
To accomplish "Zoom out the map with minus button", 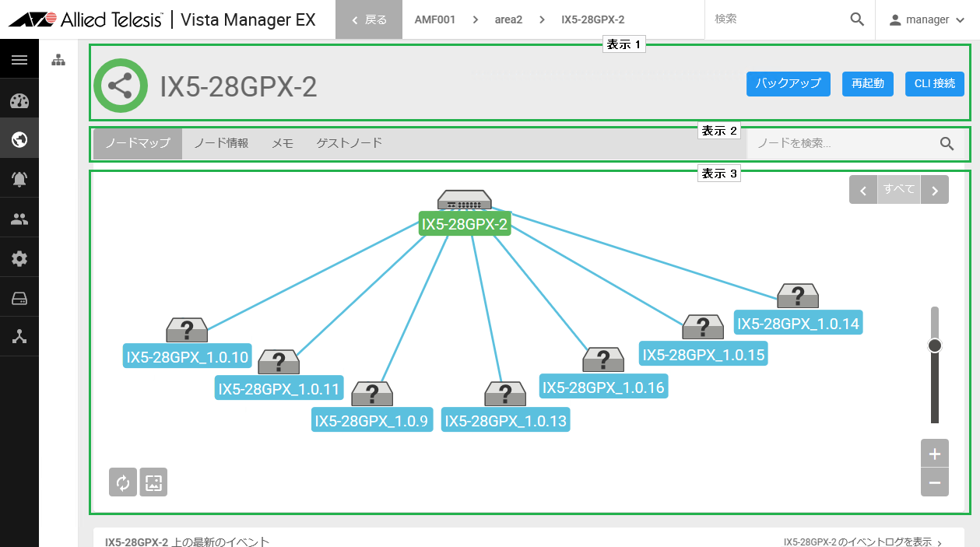I will (935, 482).
